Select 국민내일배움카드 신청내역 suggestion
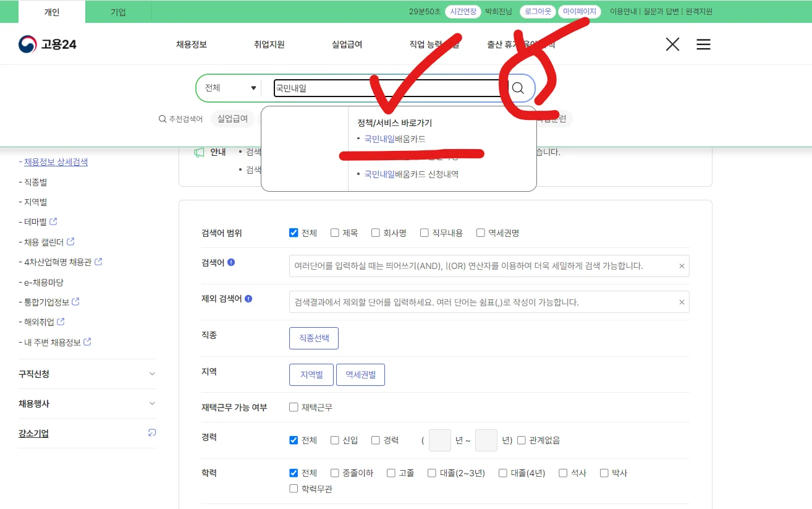812x509 pixels. coord(411,174)
